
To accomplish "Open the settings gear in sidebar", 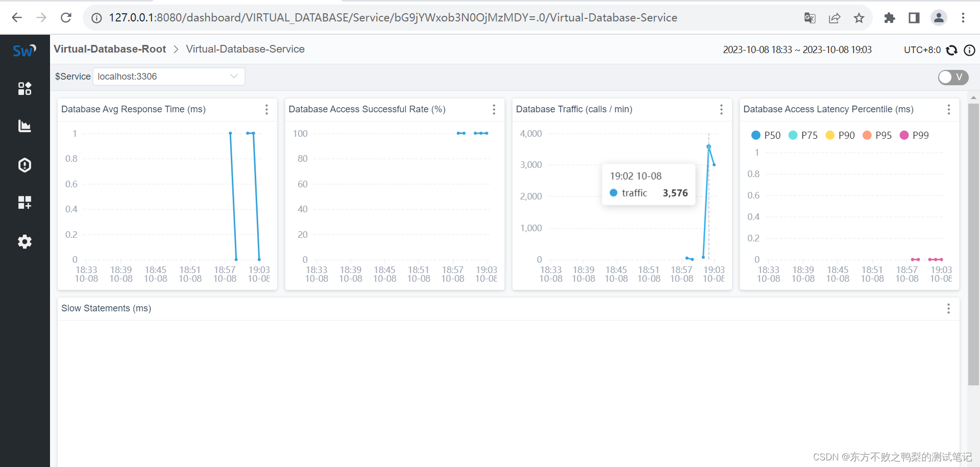I will coord(24,241).
